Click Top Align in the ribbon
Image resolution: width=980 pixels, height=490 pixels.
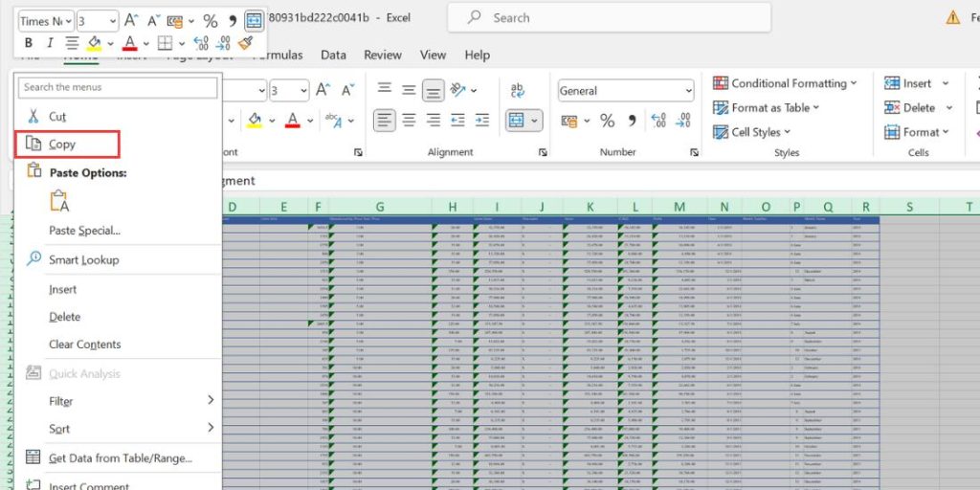pos(385,90)
